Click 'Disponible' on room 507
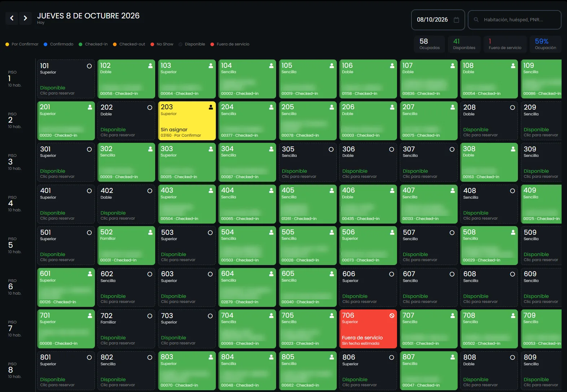 point(415,254)
